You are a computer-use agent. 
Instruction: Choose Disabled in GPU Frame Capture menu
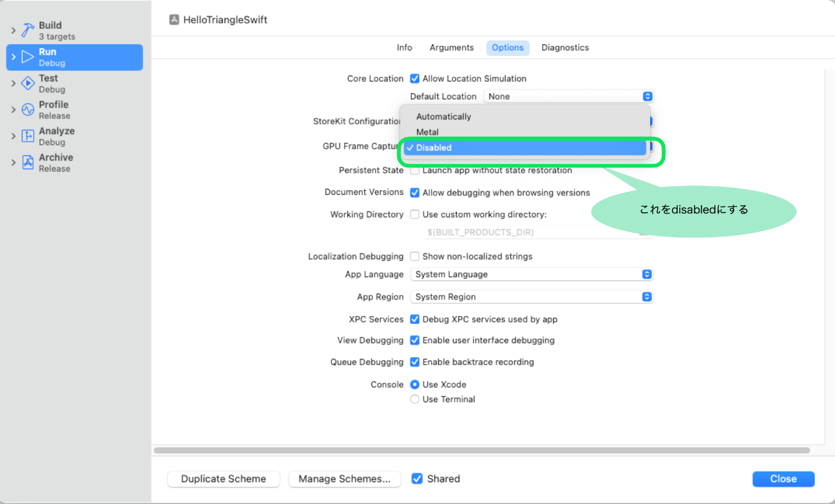click(525, 147)
